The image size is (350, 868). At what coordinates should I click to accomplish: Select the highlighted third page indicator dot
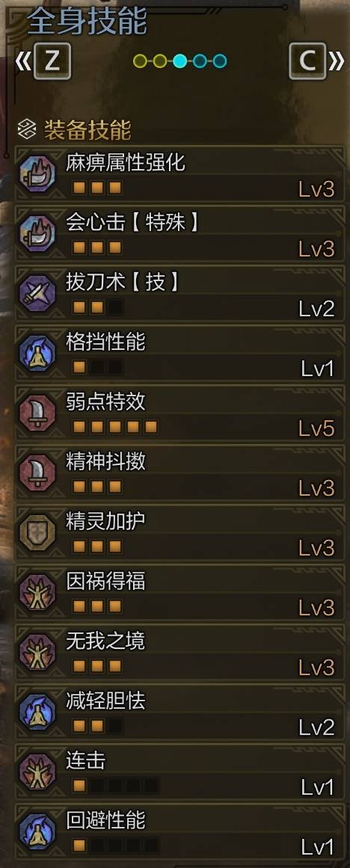tap(180, 61)
